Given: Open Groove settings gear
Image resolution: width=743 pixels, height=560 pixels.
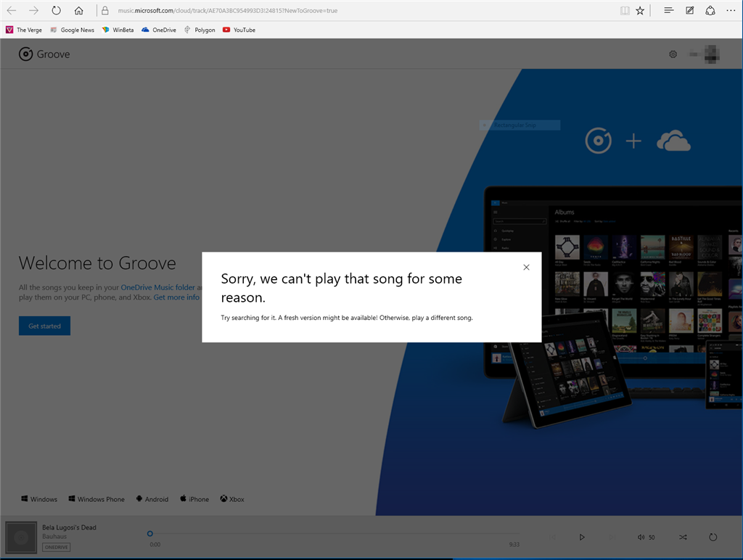Looking at the screenshot, I should (673, 54).
